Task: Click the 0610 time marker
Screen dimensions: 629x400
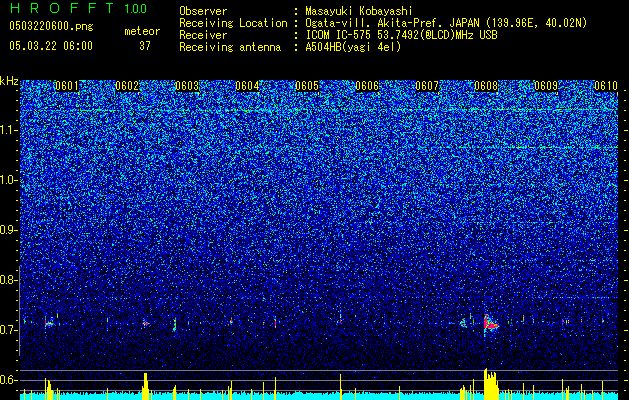Action: (x=606, y=86)
